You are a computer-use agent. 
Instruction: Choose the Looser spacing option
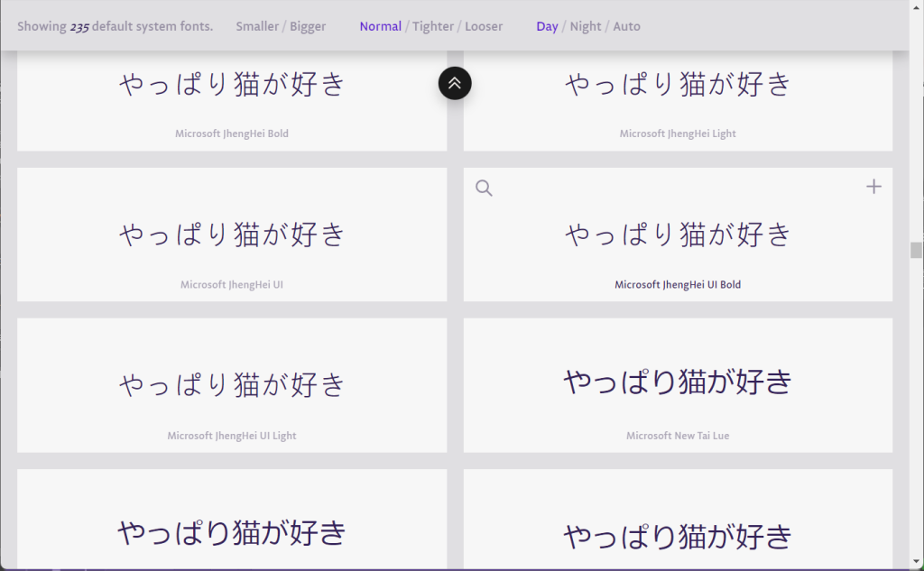coord(484,26)
